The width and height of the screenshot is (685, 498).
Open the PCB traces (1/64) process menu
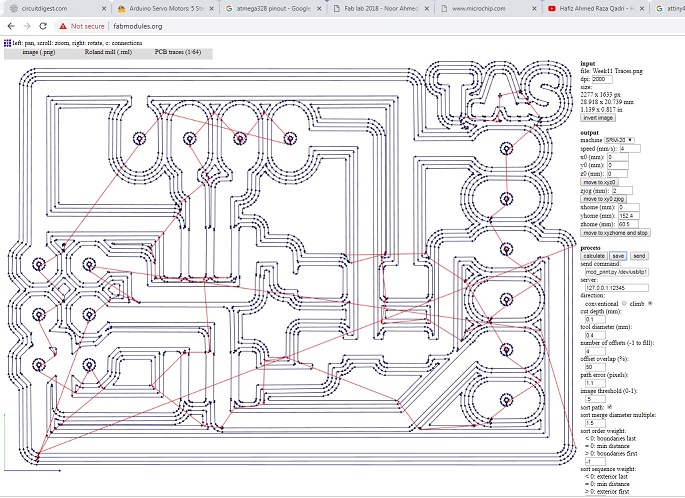(x=178, y=52)
